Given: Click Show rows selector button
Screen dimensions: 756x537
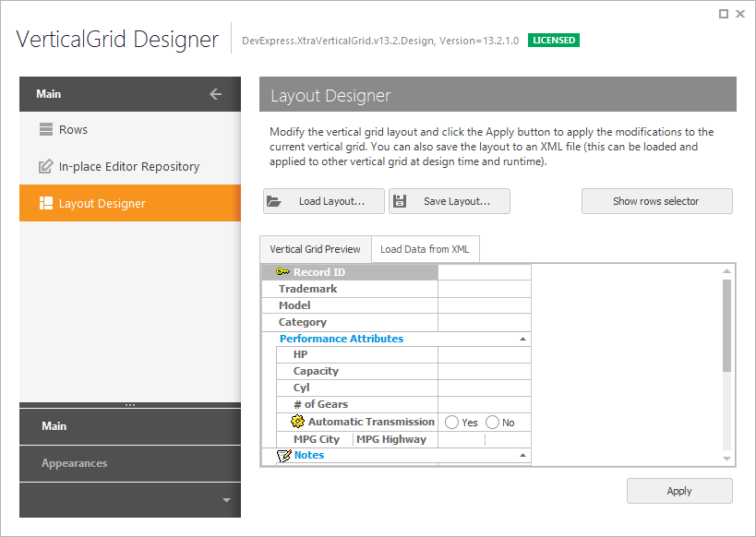Looking at the screenshot, I should coord(656,201).
